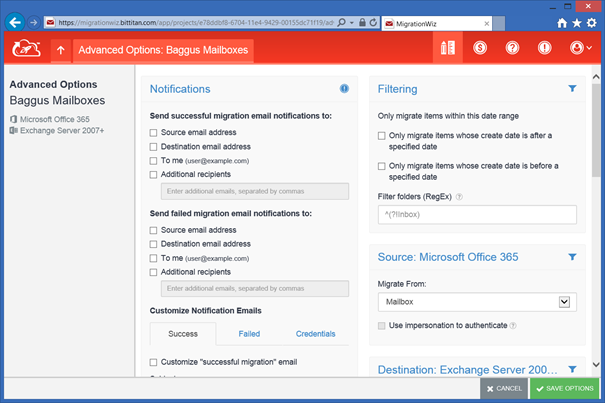Click the browser home icon
This screenshot has width=605, height=403.
[564, 21]
